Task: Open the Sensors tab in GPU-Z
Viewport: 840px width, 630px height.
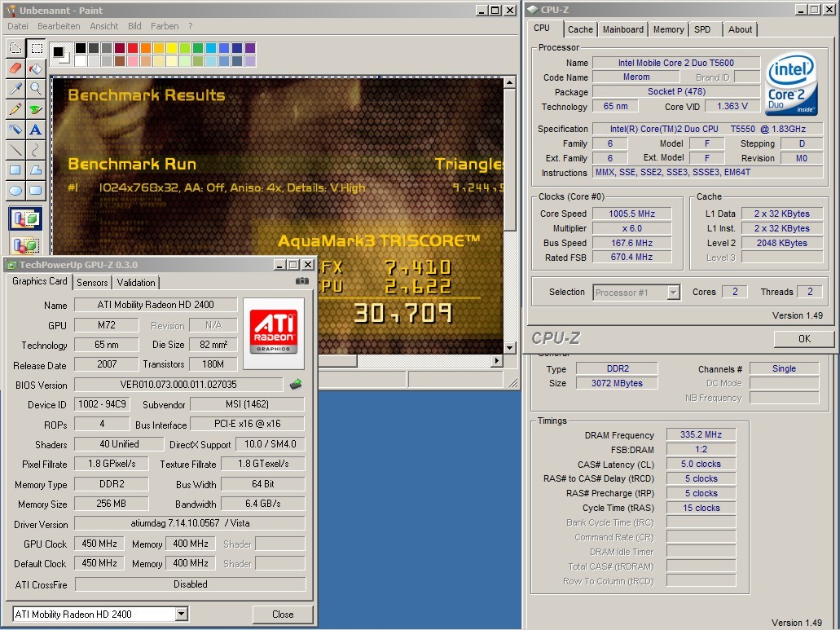Action: click(x=92, y=282)
